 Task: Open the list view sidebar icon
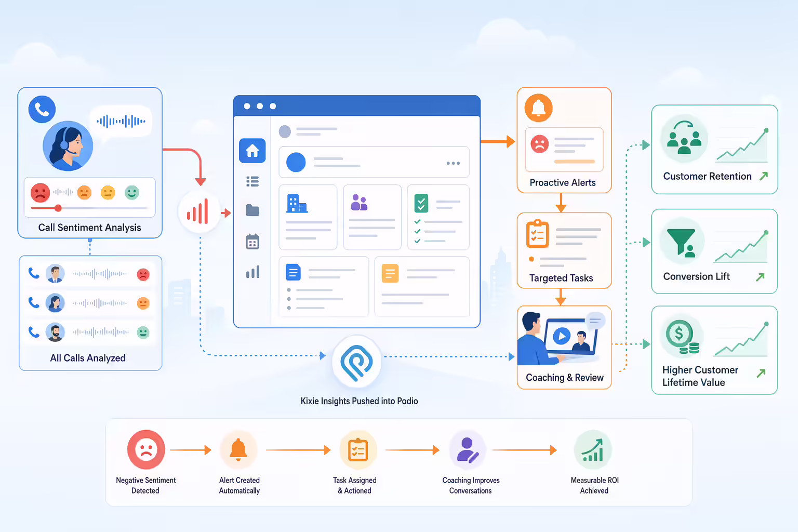(252, 181)
